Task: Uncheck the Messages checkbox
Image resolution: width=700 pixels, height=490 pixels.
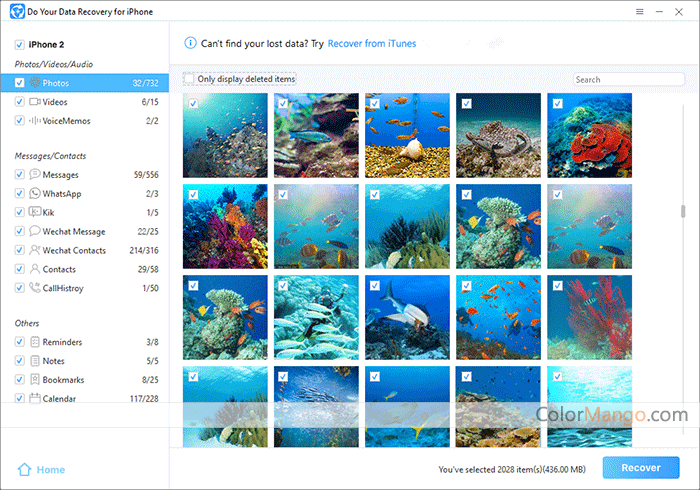Action: click(x=20, y=174)
